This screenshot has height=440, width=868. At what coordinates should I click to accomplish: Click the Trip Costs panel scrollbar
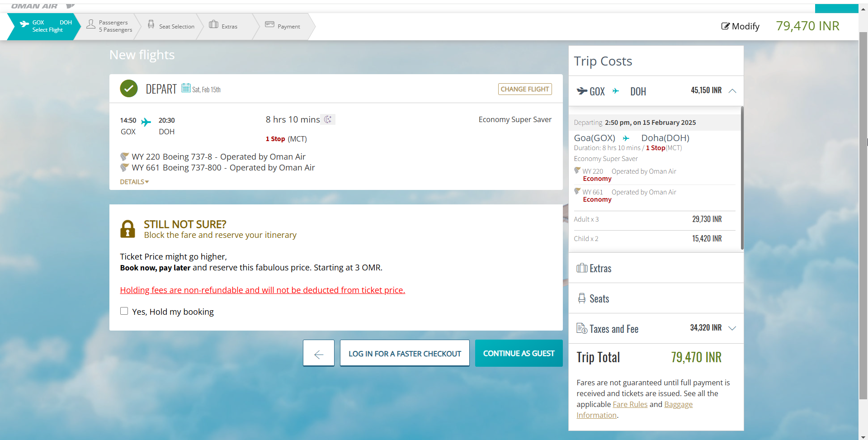tap(742, 178)
